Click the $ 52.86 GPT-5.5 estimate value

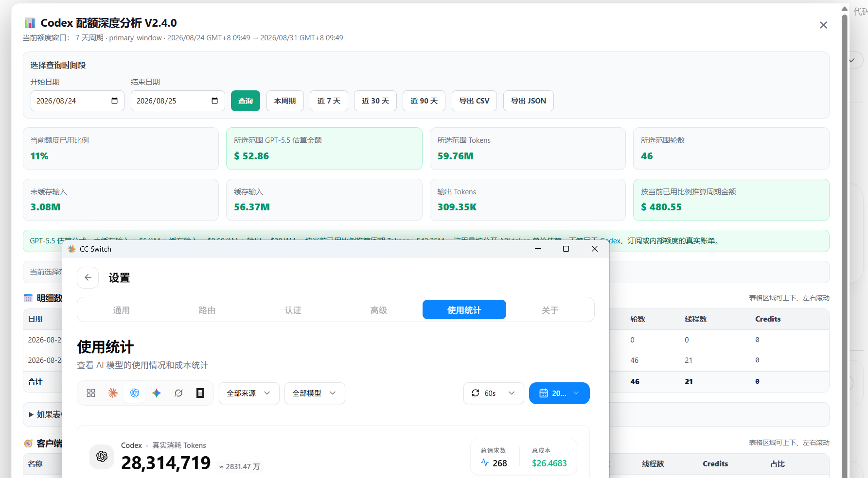251,156
